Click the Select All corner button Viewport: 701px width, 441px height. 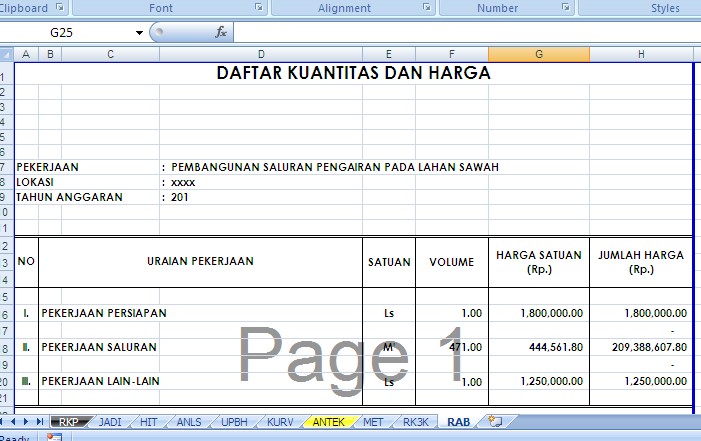pyautogui.click(x=6, y=54)
